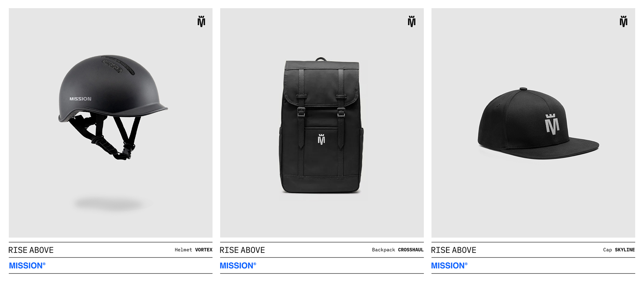Select the Cap SKYLINE product label
The image size is (644, 281).
point(619,250)
